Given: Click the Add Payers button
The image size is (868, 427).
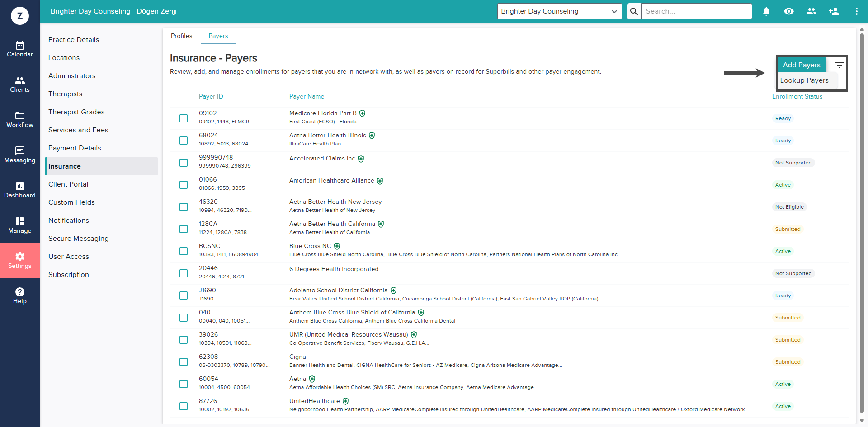Looking at the screenshot, I should point(802,65).
